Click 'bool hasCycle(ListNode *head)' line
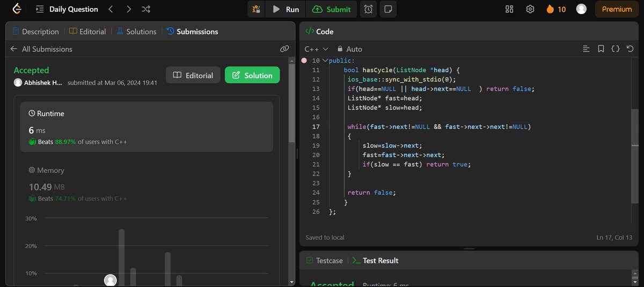The width and height of the screenshot is (644, 287). [x=402, y=70]
